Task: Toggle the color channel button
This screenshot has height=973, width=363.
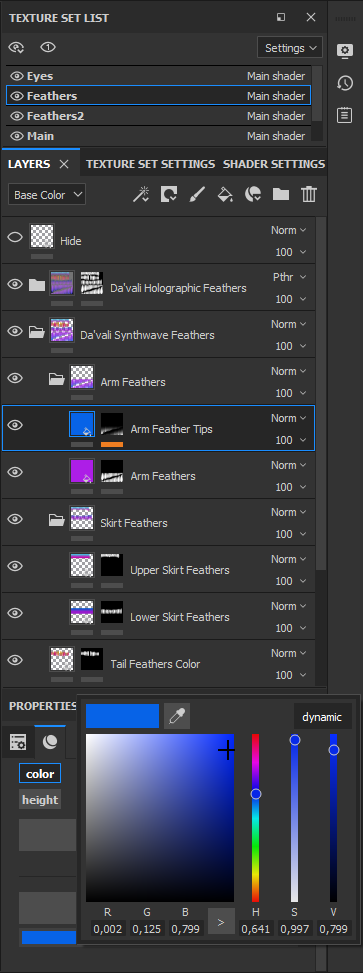Action: click(40, 774)
